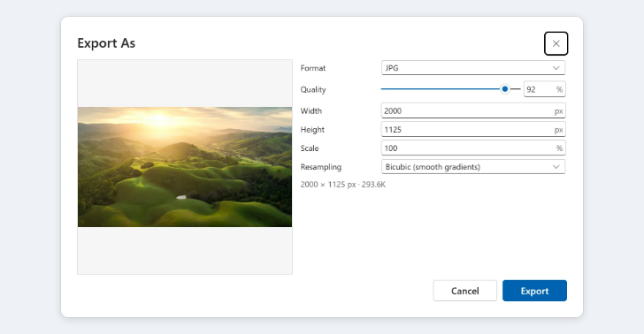Select the landscape preview image
Viewport: 644px width, 334px height.
coord(185,167)
